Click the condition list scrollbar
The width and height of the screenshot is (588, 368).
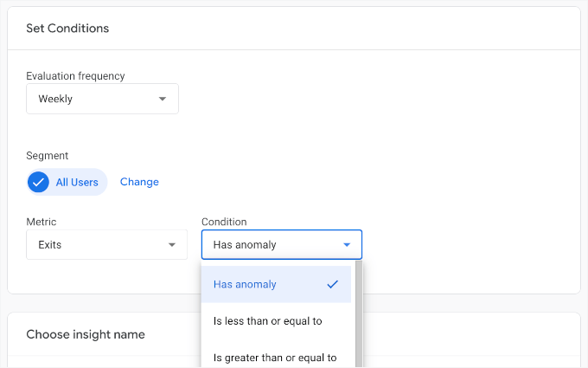point(359,312)
